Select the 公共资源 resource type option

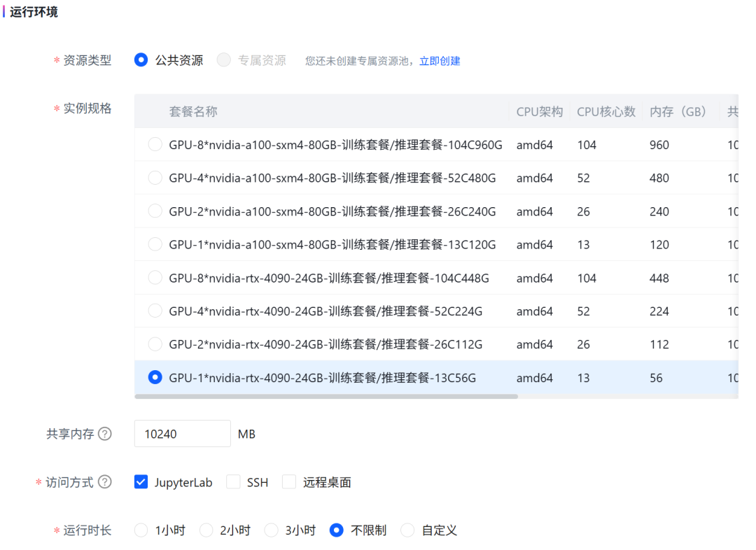coord(141,60)
